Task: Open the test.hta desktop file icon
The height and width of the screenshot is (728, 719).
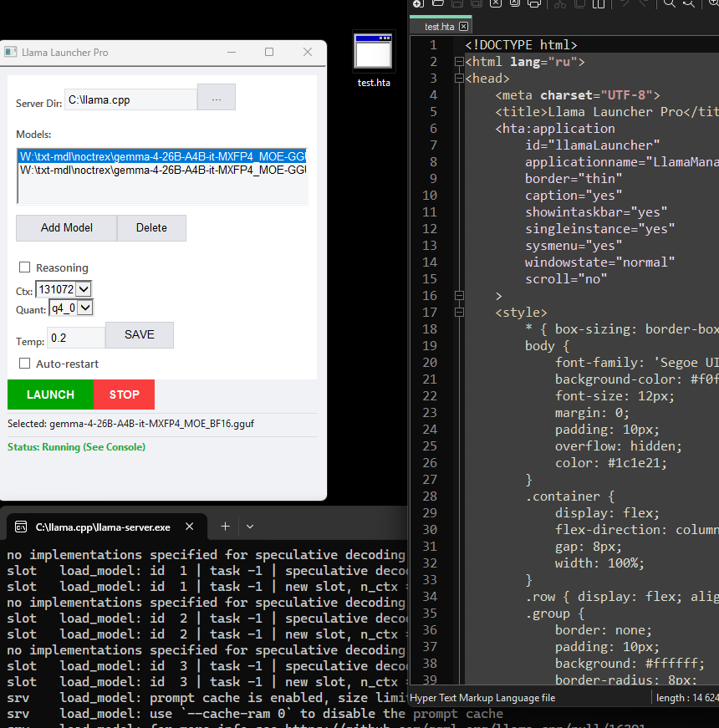Action: pyautogui.click(x=374, y=59)
